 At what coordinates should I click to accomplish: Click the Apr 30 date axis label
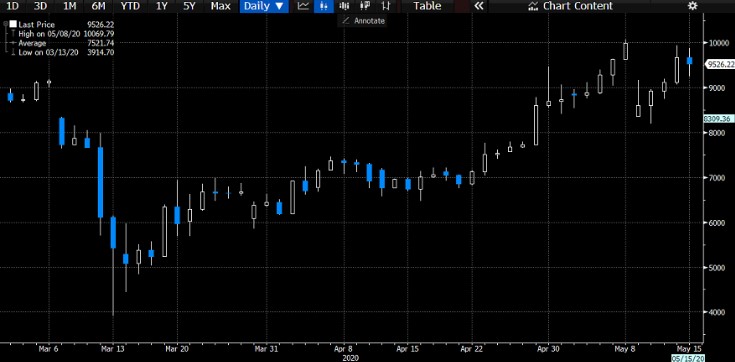[x=548, y=348]
